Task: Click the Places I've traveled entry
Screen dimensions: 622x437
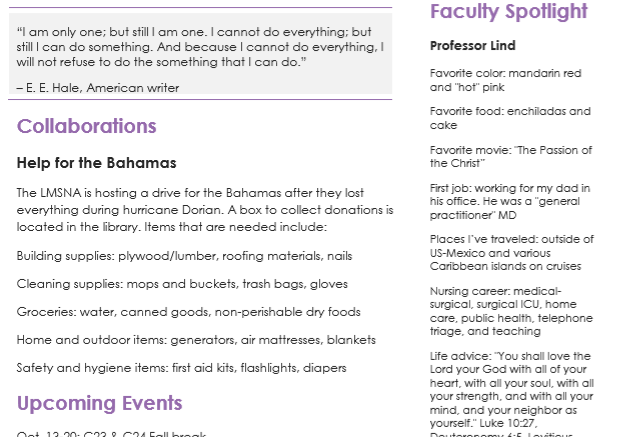Action: click(x=512, y=253)
